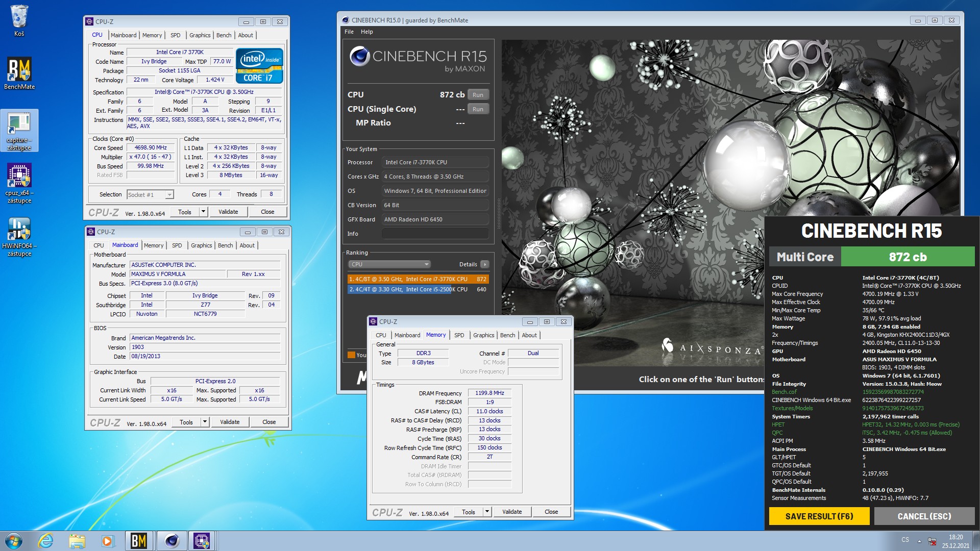Viewport: 980px width, 551px height.
Task: Click SAVE RESULT (F6) in BenchMate
Action: click(819, 516)
